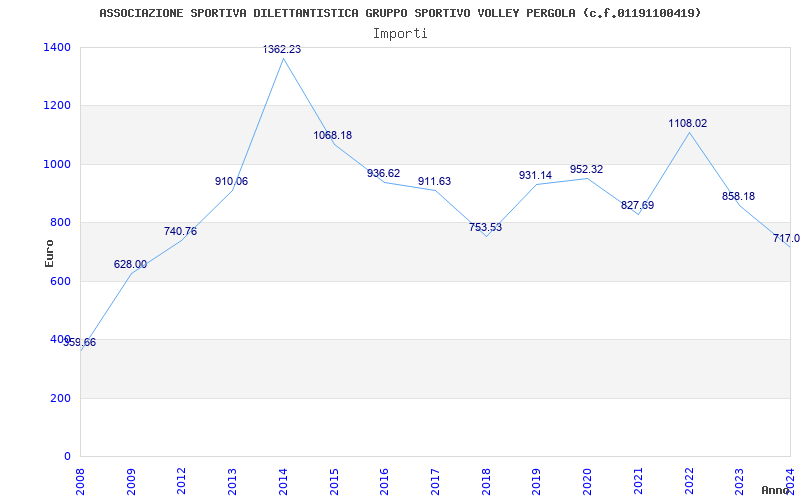Click the peak data label 1362.23

tap(282, 49)
